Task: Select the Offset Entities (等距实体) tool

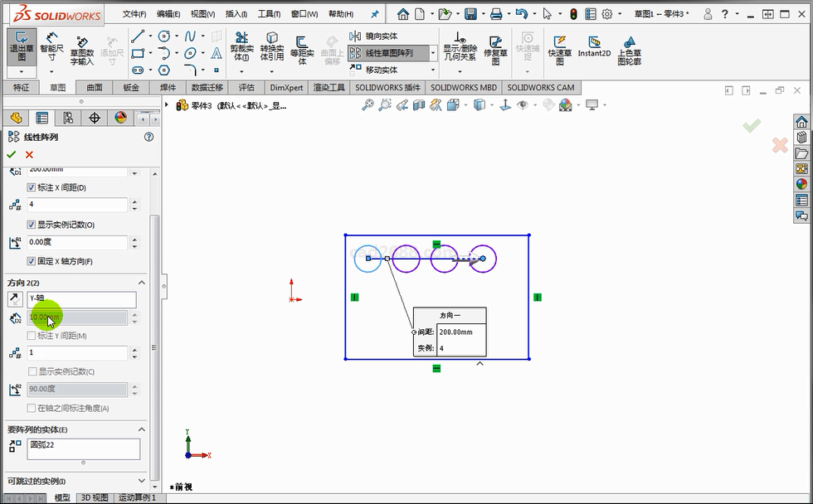Action: tap(302, 48)
